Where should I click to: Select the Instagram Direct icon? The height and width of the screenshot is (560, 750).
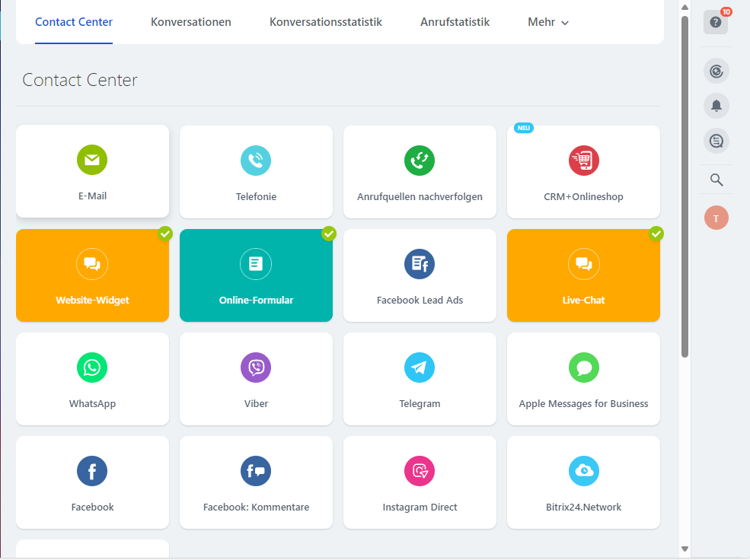click(x=420, y=471)
